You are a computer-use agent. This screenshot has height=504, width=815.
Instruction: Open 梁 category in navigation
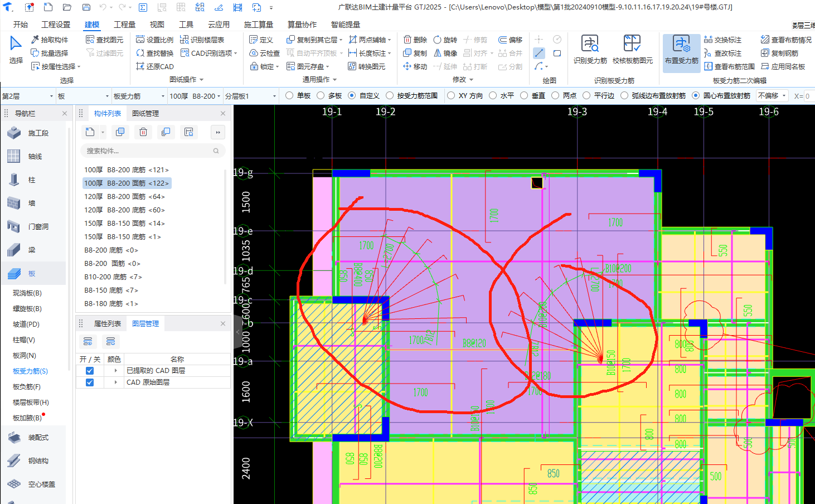coord(32,250)
